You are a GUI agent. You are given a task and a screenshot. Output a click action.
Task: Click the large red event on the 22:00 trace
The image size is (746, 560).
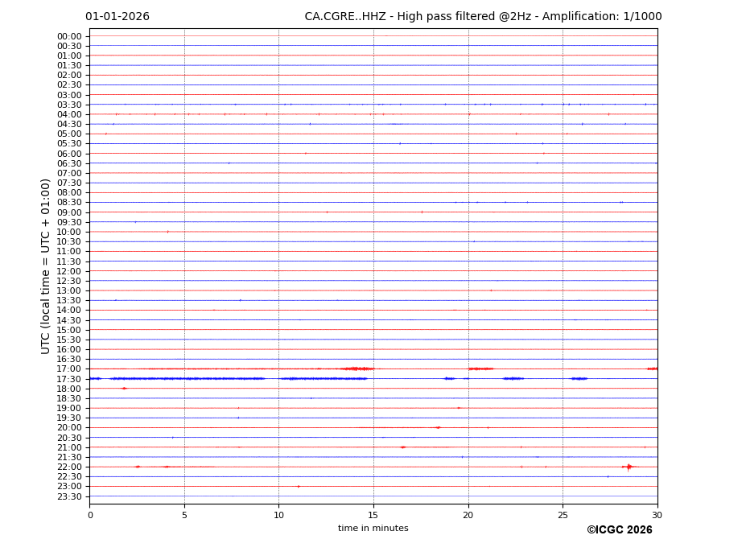[629, 467]
